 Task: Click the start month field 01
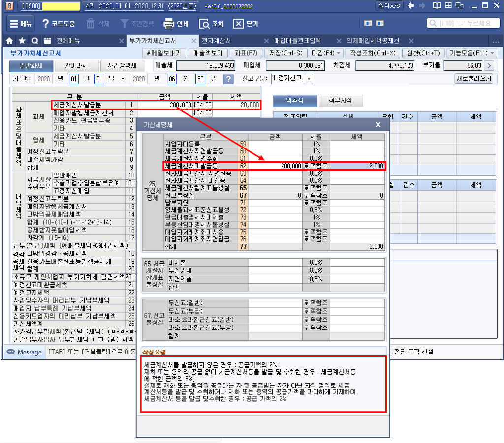tap(74, 79)
